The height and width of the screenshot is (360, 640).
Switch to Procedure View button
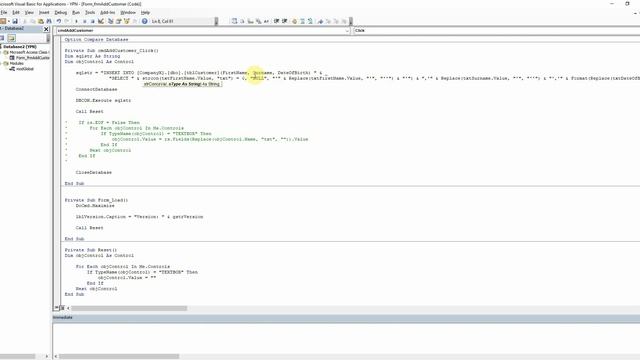point(57,308)
